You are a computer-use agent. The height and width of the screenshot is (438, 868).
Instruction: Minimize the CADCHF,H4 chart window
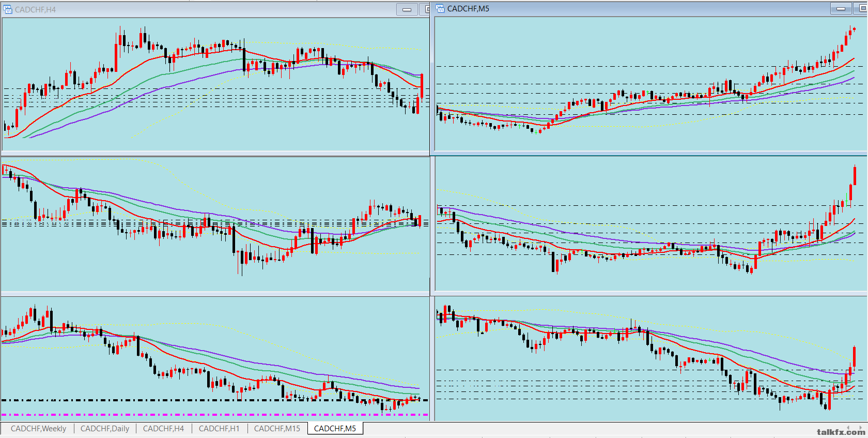coord(407,9)
